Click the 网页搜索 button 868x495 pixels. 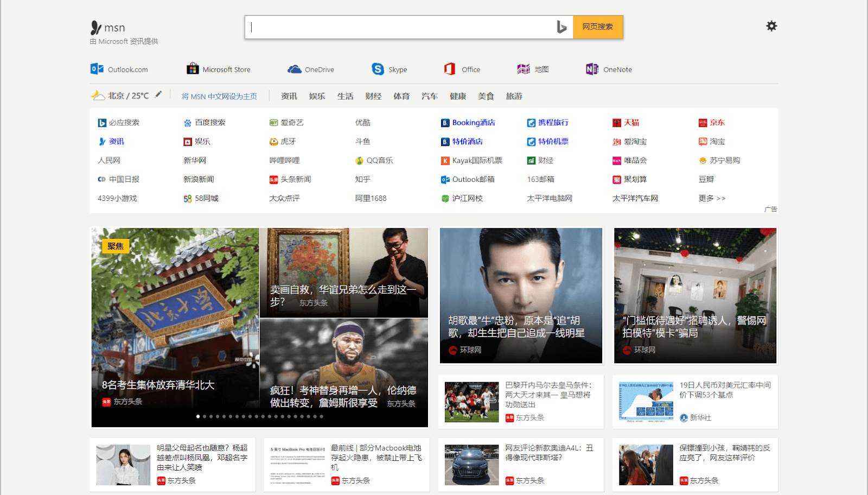[598, 27]
